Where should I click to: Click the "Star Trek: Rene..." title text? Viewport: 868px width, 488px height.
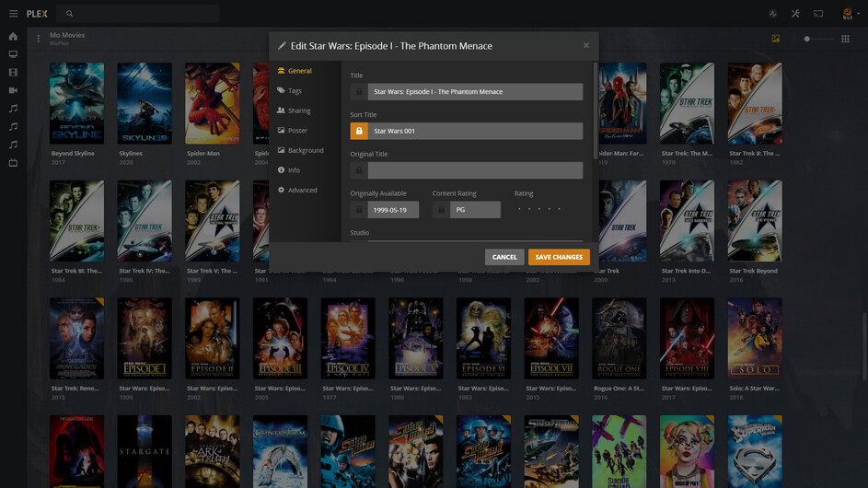[75, 389]
